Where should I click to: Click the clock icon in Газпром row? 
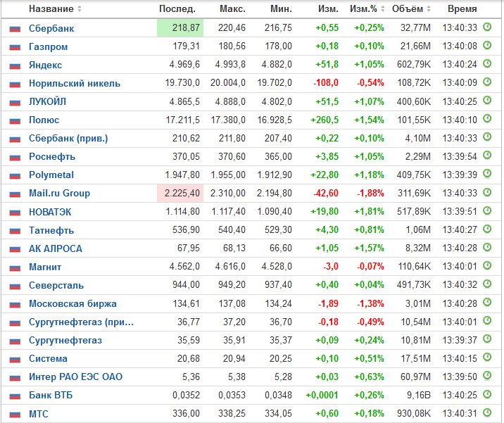coord(487,45)
